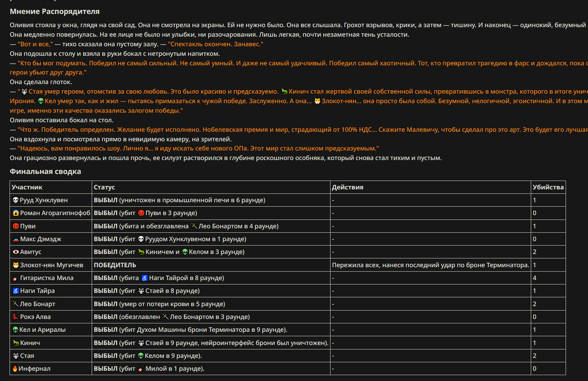Click the wolf icon beside Стая in Участник column
Image resolution: width=588 pixels, height=381 pixels.
(16, 356)
